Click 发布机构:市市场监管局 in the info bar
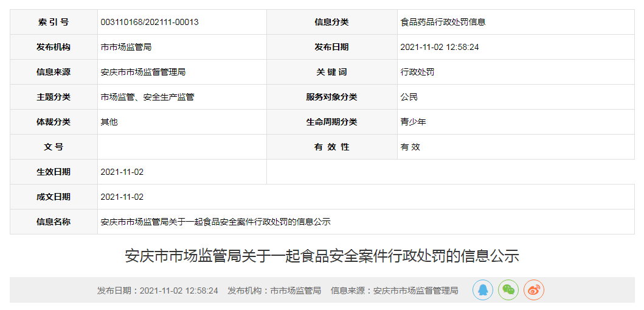644x310 pixels. pyautogui.click(x=274, y=291)
